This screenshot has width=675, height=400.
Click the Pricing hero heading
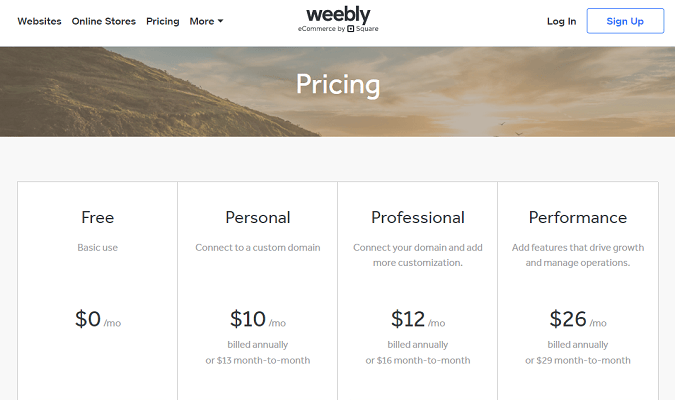coord(337,83)
